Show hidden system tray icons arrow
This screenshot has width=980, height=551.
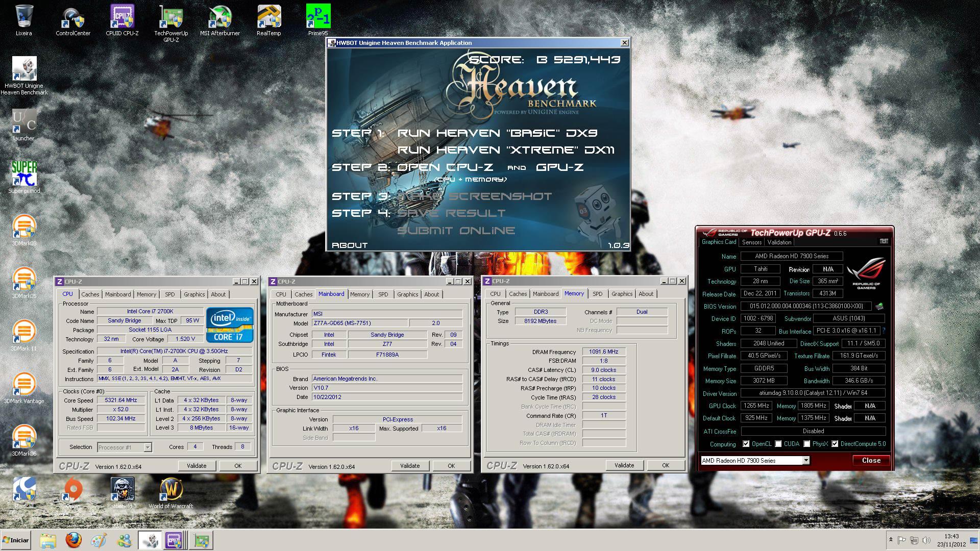[891, 540]
